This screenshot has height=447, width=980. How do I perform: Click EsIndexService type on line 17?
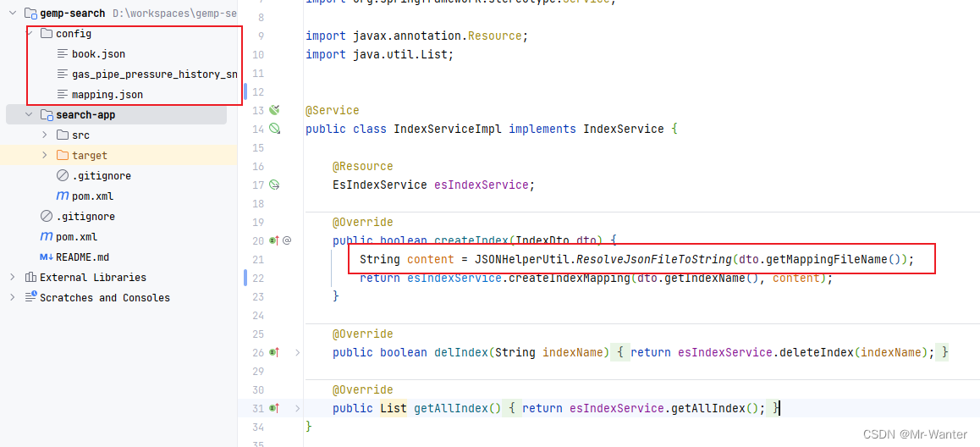pos(380,185)
